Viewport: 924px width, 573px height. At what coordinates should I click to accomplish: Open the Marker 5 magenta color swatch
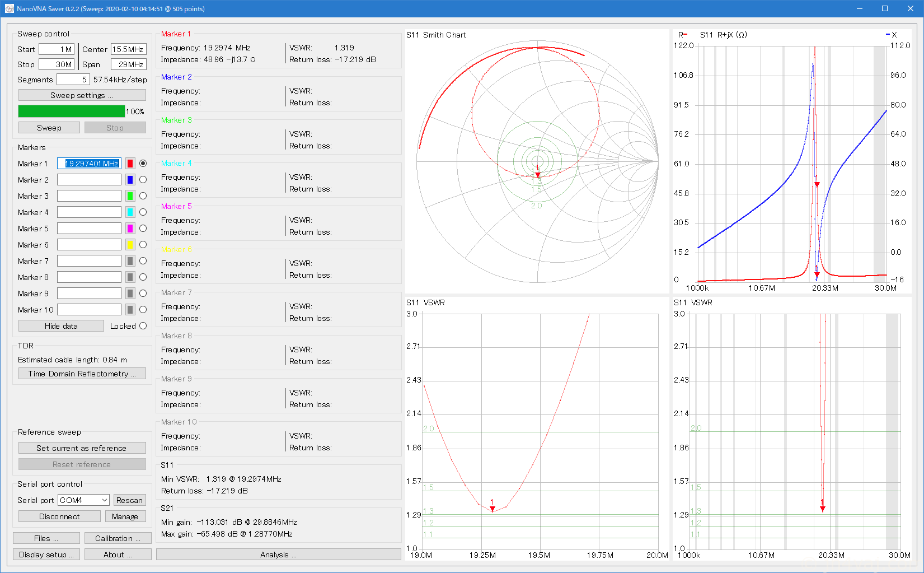[x=130, y=229]
